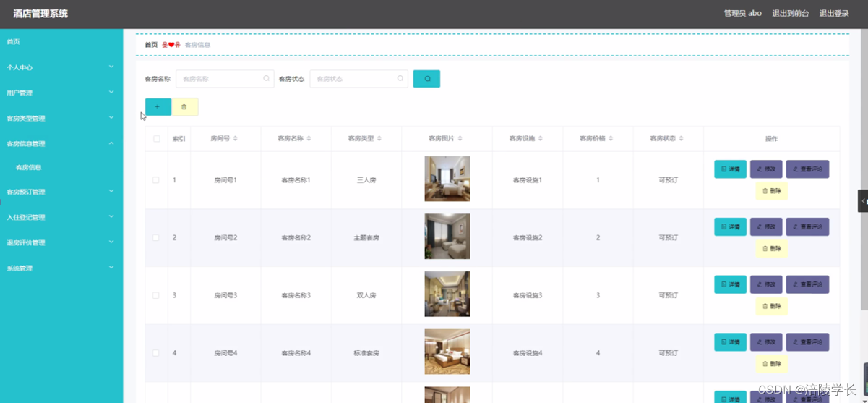Click sort arrows on 客房名称 column header

click(x=309, y=138)
